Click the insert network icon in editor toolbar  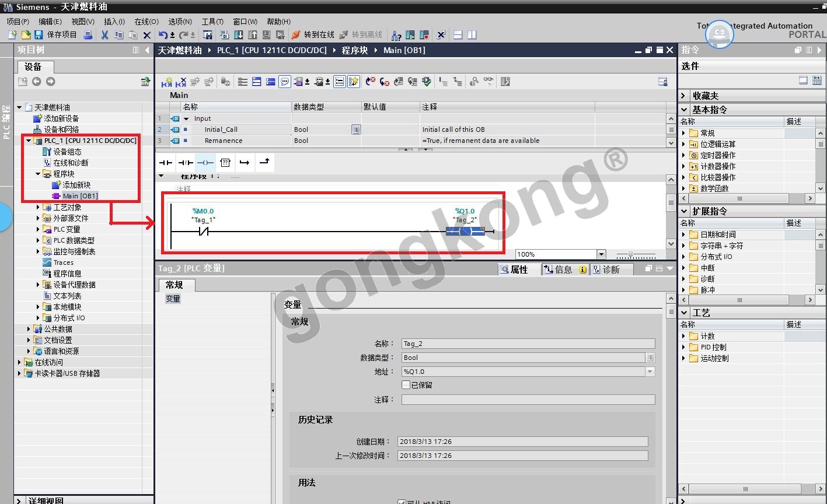click(166, 82)
